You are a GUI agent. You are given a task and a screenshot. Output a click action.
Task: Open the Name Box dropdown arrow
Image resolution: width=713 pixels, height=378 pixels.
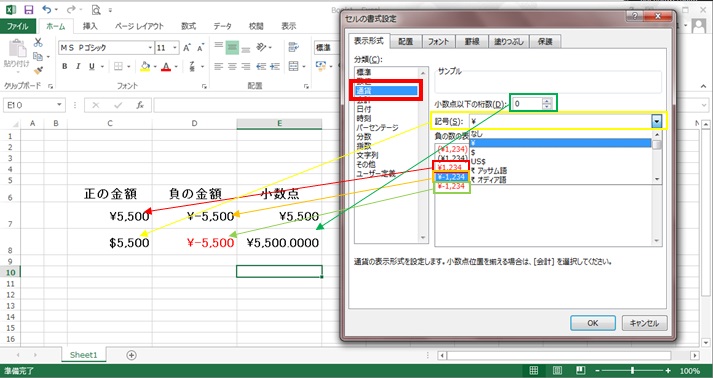click(59, 105)
